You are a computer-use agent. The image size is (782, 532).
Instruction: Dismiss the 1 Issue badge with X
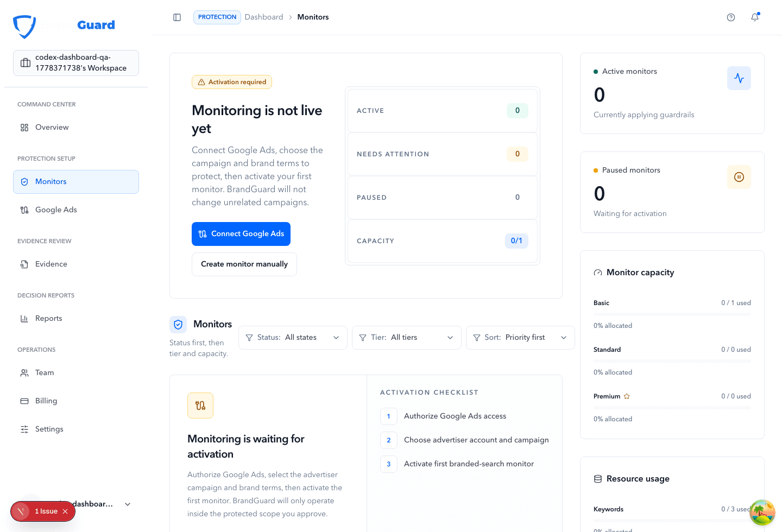(x=65, y=511)
